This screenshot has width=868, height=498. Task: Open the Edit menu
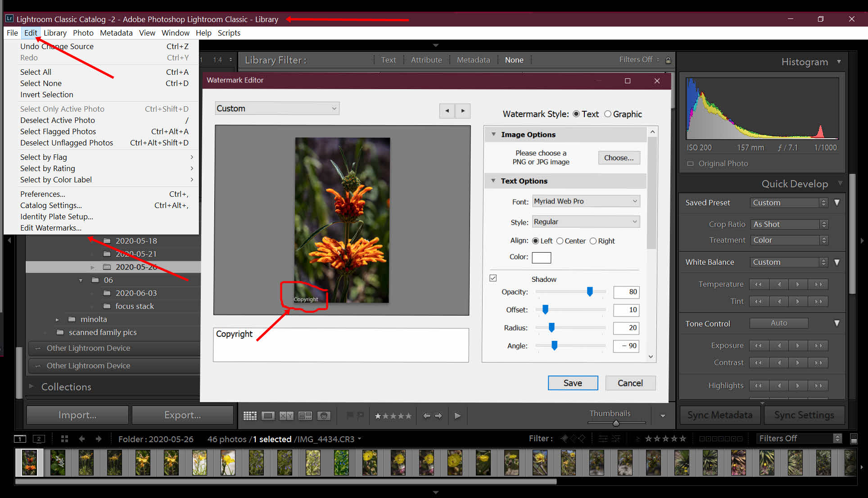[x=31, y=32]
